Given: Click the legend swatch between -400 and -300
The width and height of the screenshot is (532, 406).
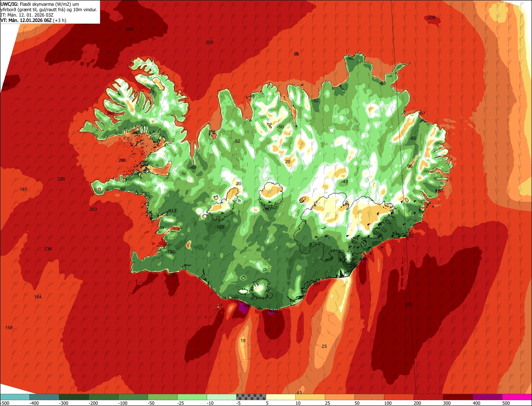Looking at the screenshot, I should click(44, 396).
